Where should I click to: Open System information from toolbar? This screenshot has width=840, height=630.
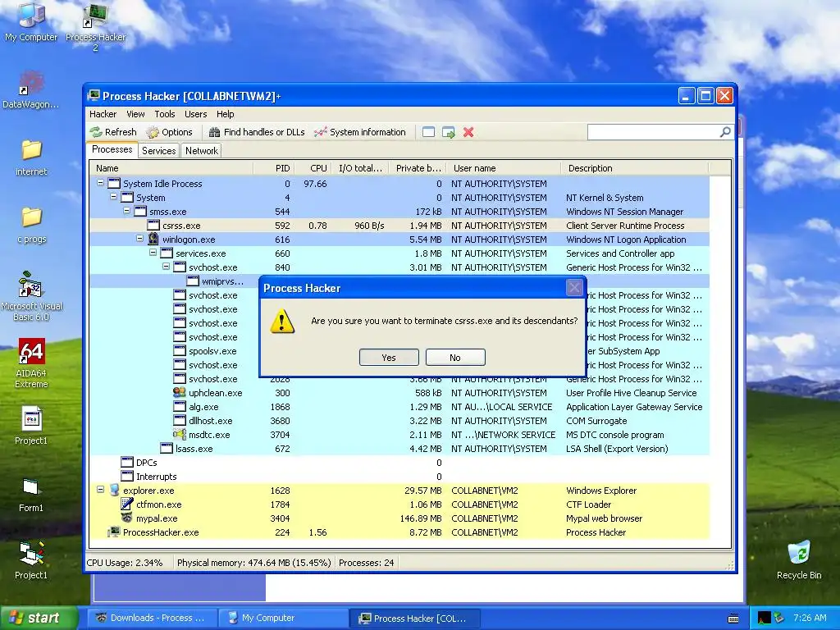point(360,132)
